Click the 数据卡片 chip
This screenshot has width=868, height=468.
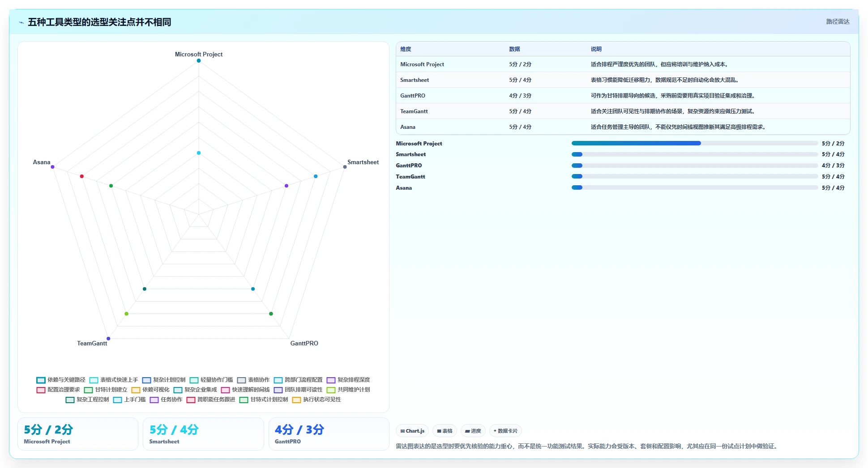[x=505, y=431]
